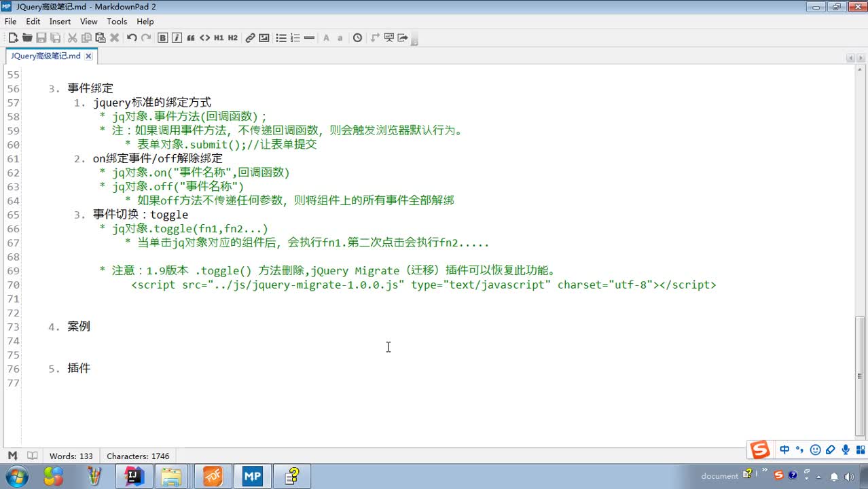
Task: Place cursor on the "案例" line
Action: coord(79,327)
